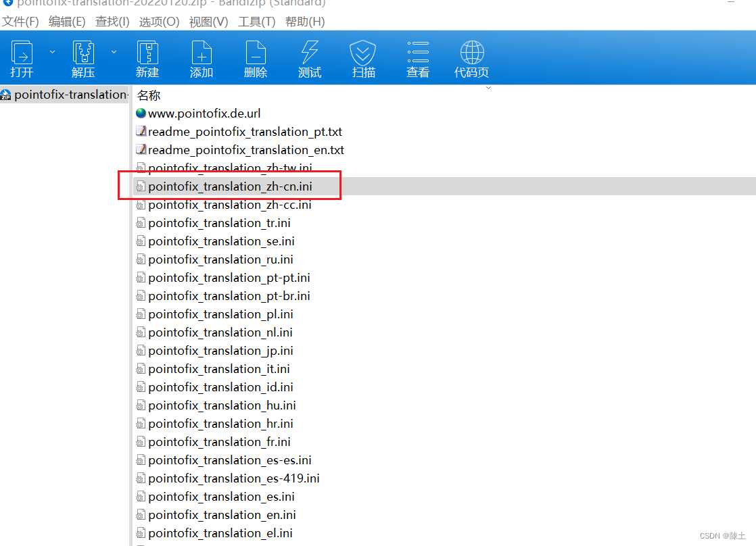This screenshot has height=546, width=756.
Task: Select pointofix_translation_ru.ini
Action: pos(220,259)
